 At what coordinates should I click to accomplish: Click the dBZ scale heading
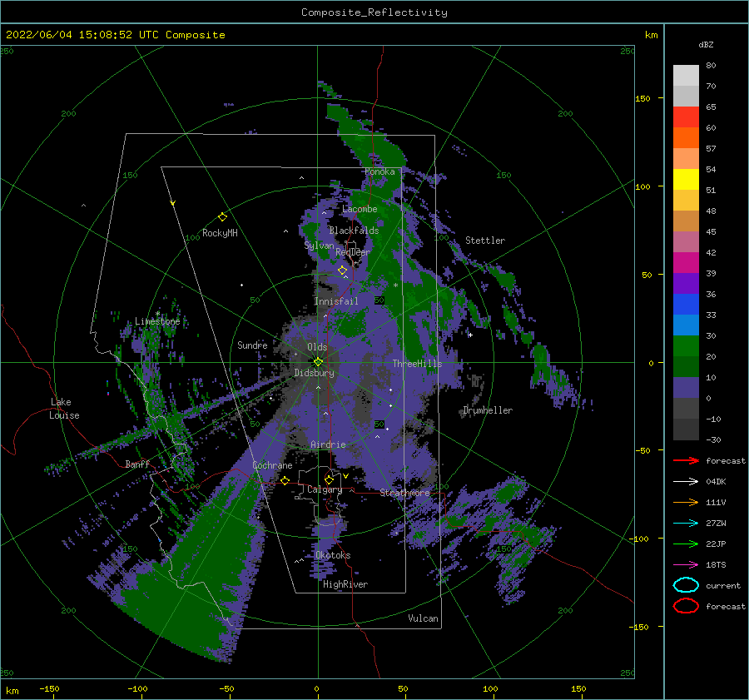pyautogui.click(x=706, y=44)
